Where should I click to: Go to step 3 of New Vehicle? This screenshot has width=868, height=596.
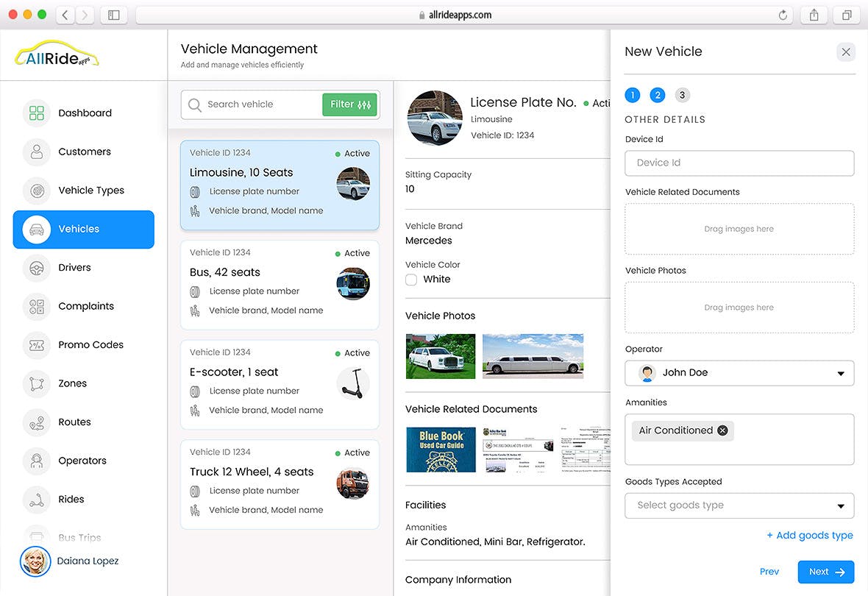[x=682, y=95]
